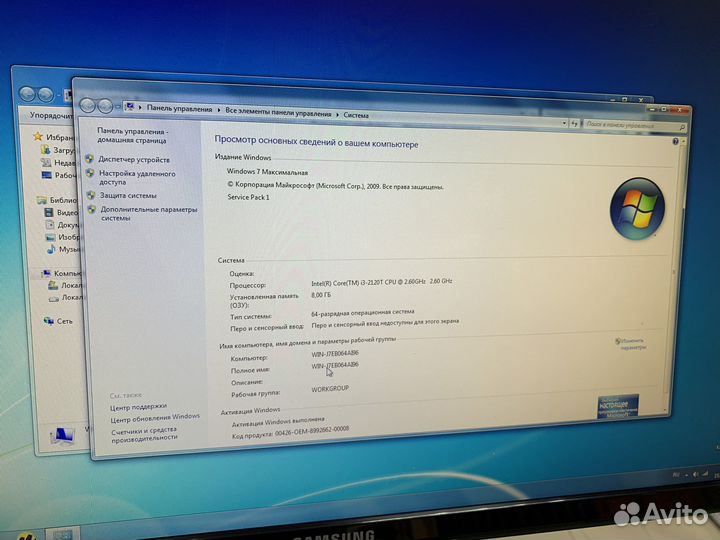720x540 pixels.
Task: Select Все элементы панели управления breadcrumb
Action: coord(278,113)
